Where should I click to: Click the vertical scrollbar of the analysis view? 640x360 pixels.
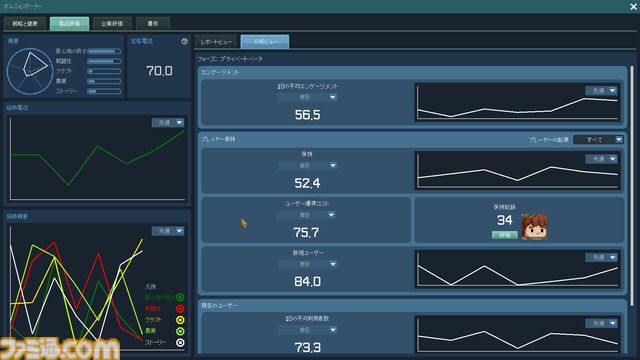coord(632,186)
